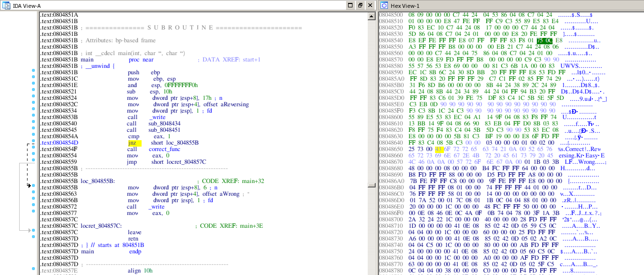Click the main proc near declaration
This screenshot has width=644, height=275.
(x=117, y=60)
